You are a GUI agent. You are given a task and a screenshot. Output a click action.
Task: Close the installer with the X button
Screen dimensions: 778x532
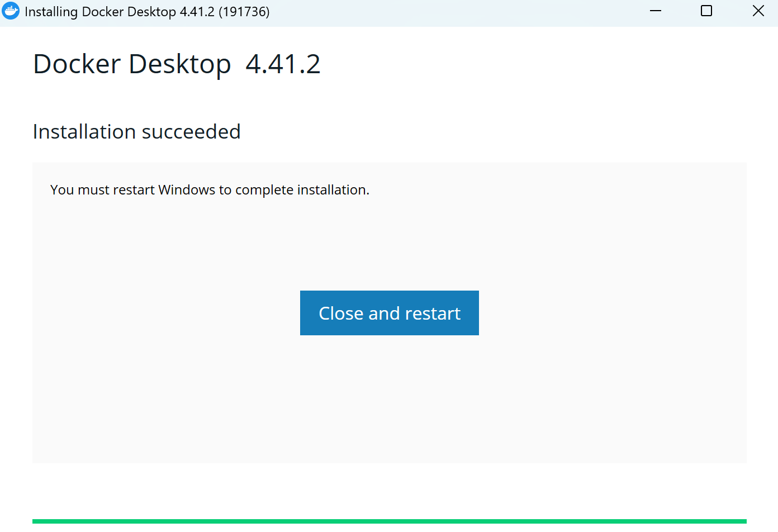(758, 11)
